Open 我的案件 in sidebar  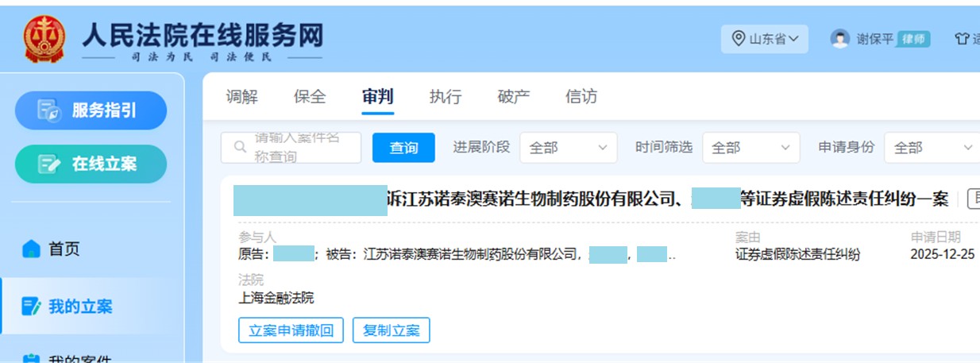[x=80, y=358]
